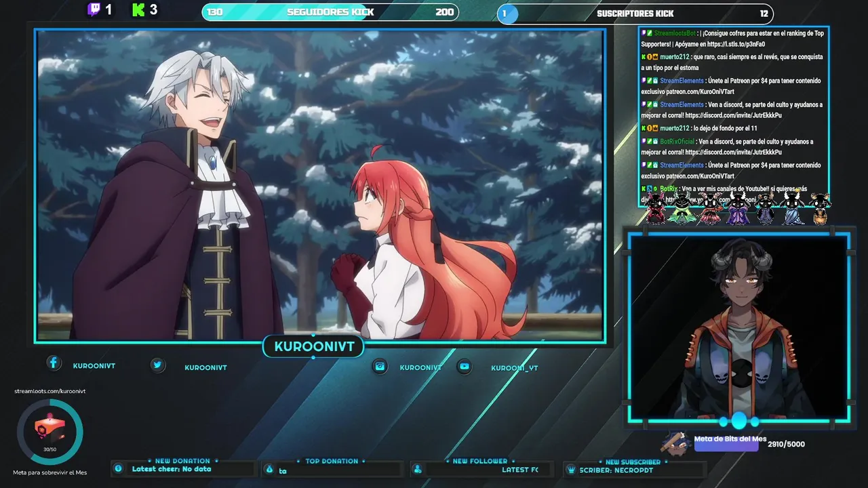Click the 'LATEST FC' ticker text
Image resolution: width=868 pixels, height=488 pixels.
click(520, 470)
